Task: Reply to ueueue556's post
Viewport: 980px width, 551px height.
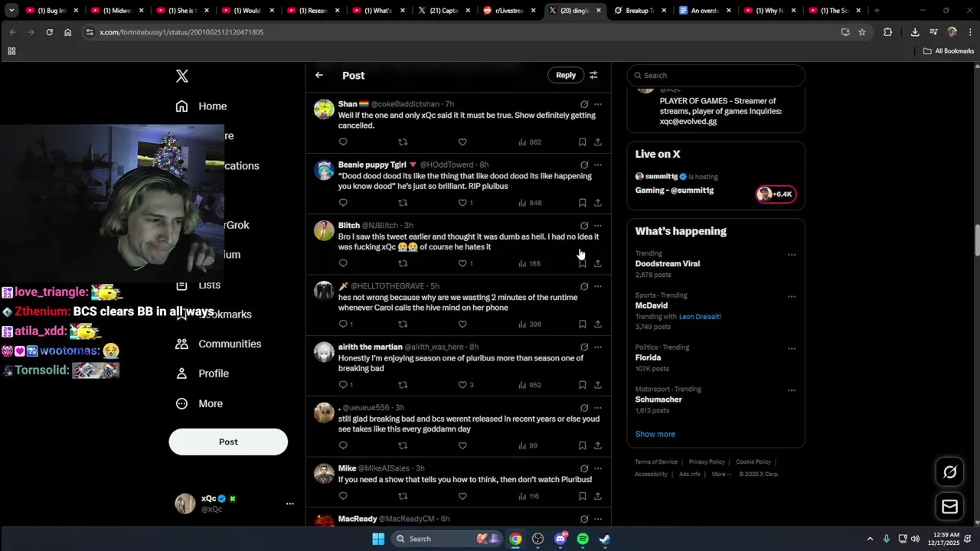Action: coord(343,445)
